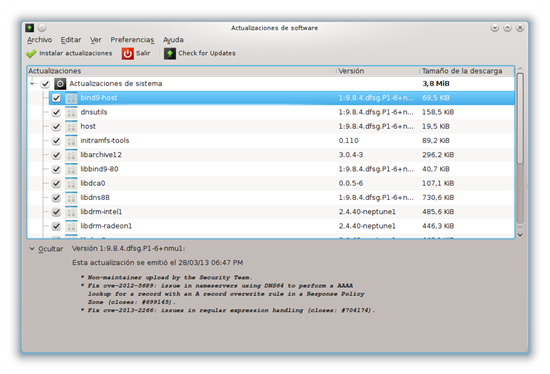Select the libdrm-radeon1 package name
Viewport: 550px width, 374px height.
pos(106,226)
